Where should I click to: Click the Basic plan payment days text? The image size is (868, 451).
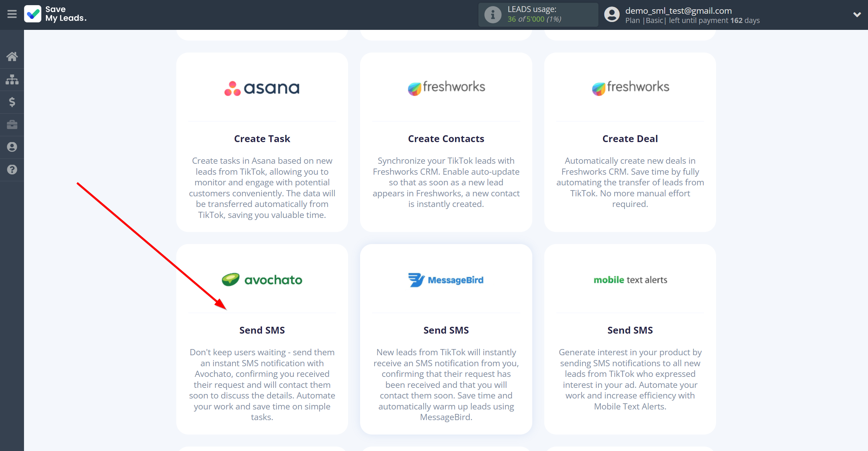point(692,21)
